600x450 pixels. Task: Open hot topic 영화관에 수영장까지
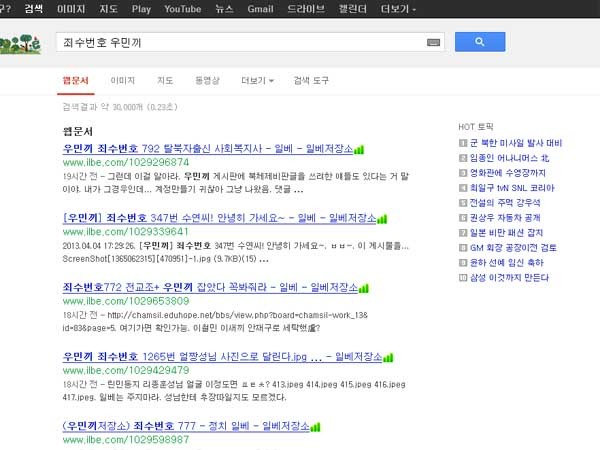click(x=508, y=173)
